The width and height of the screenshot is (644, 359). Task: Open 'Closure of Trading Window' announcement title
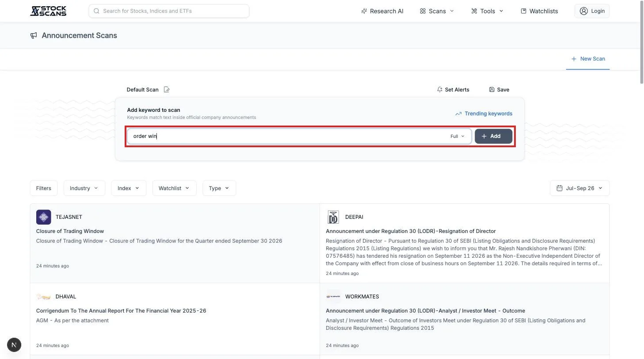(70, 231)
